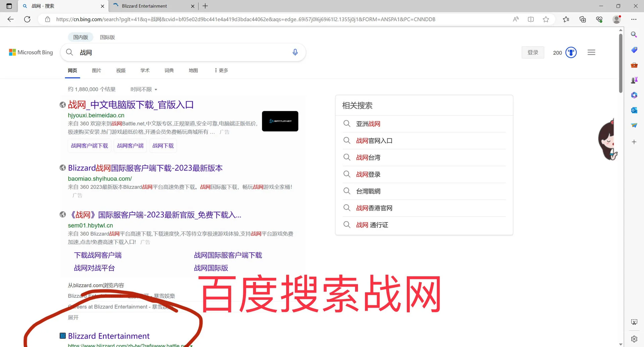Open the 战网对战平台 sitelink
The image size is (644, 347).
click(x=94, y=268)
